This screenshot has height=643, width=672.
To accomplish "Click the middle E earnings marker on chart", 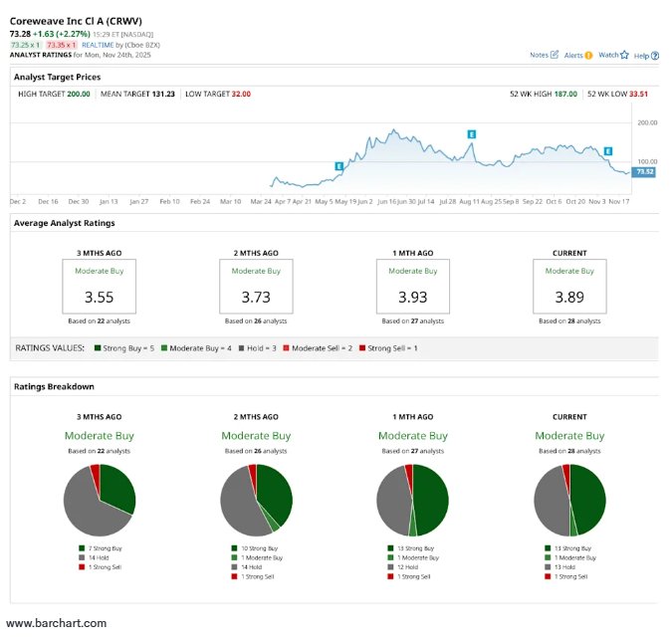I will [x=472, y=133].
